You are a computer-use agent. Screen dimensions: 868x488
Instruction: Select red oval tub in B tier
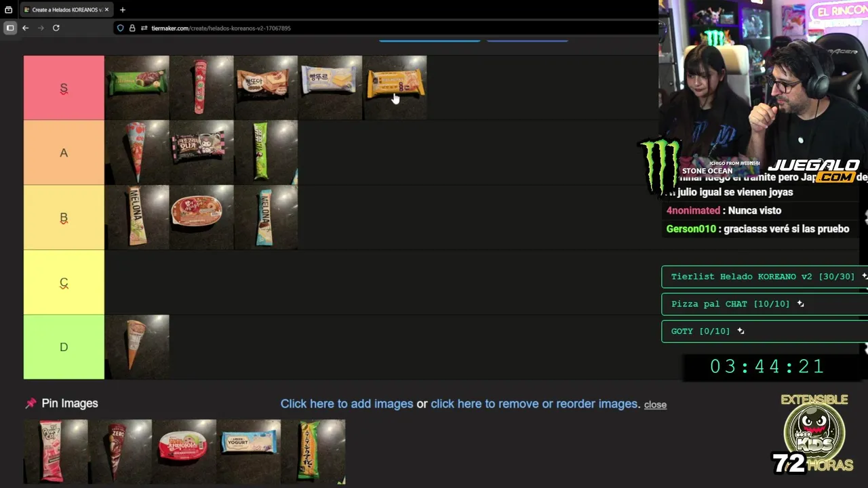(x=201, y=217)
